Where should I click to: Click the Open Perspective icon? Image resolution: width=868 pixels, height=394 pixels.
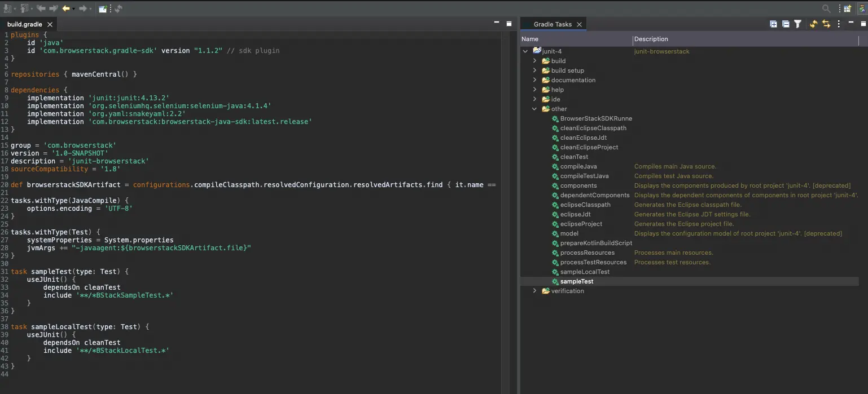[847, 8]
